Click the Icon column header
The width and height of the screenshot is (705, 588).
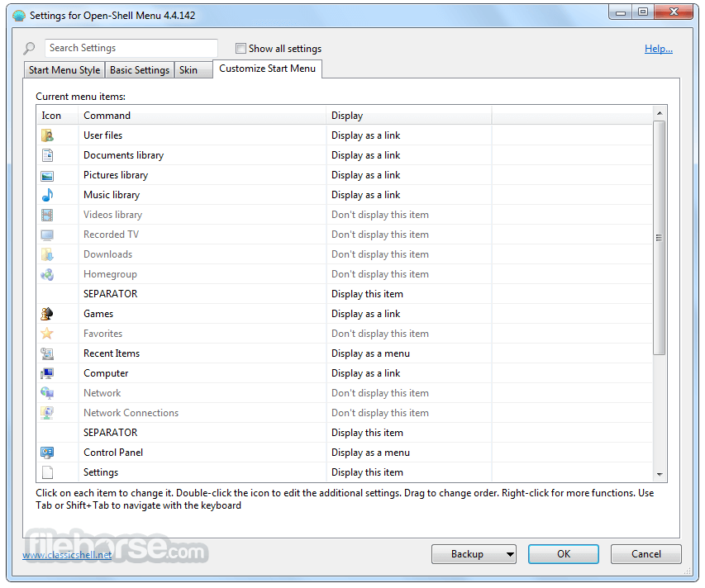(x=58, y=116)
